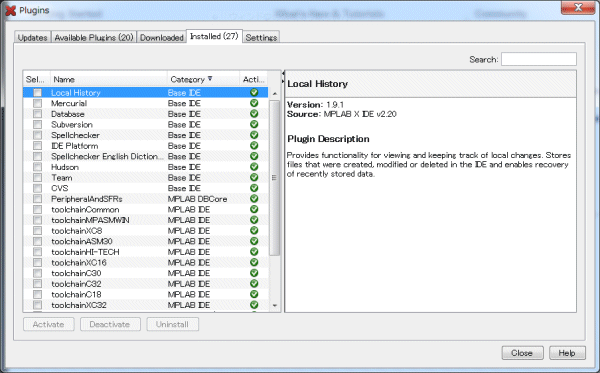Open the Downloaded tab
The height and width of the screenshot is (373, 600).
(x=161, y=37)
